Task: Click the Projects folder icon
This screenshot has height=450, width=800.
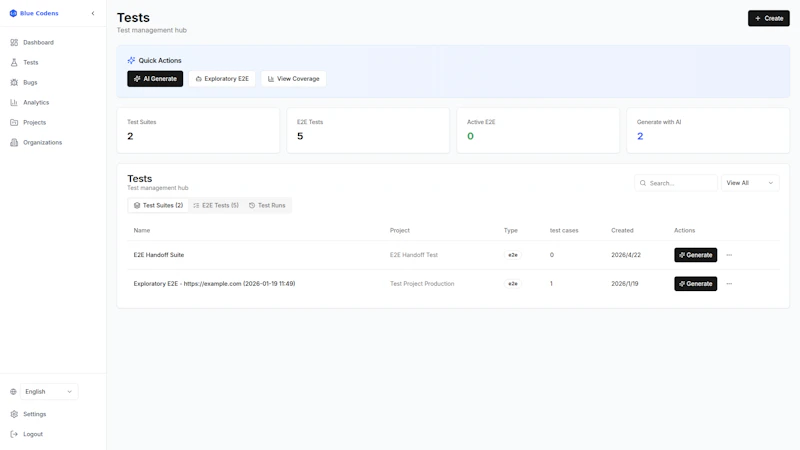Action: coord(14,122)
